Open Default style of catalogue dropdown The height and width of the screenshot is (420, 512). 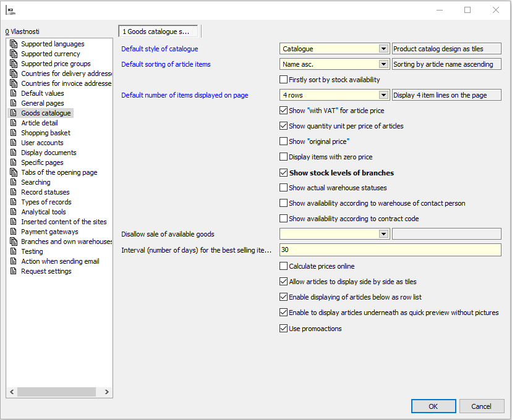(x=383, y=49)
